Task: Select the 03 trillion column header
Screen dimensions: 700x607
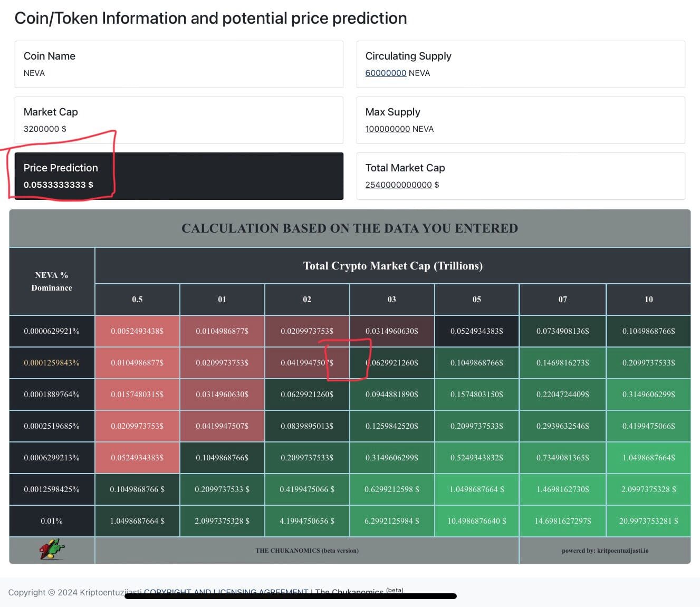Action: click(x=391, y=300)
